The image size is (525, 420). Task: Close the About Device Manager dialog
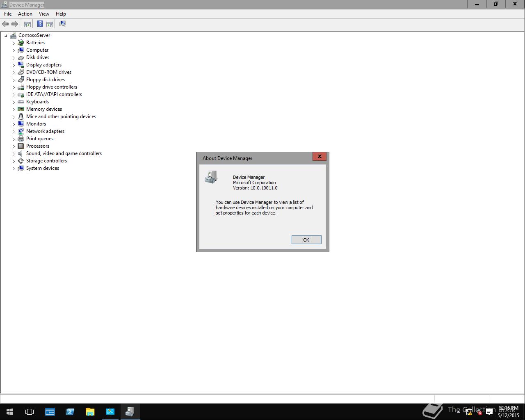320,156
